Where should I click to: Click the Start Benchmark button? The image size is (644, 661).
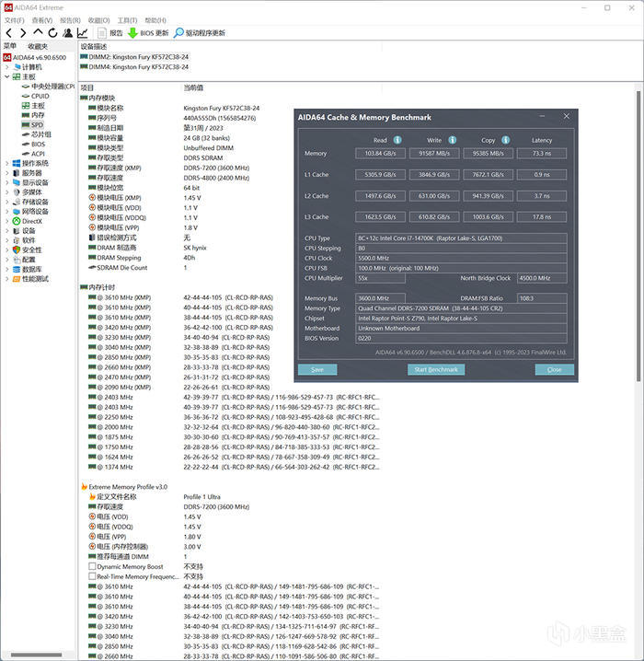click(436, 370)
